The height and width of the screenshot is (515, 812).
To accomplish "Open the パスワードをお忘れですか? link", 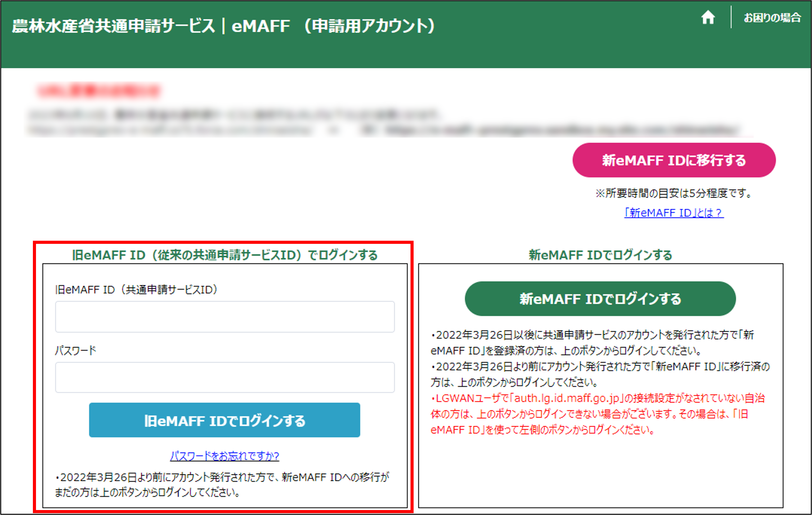I will 224,456.
